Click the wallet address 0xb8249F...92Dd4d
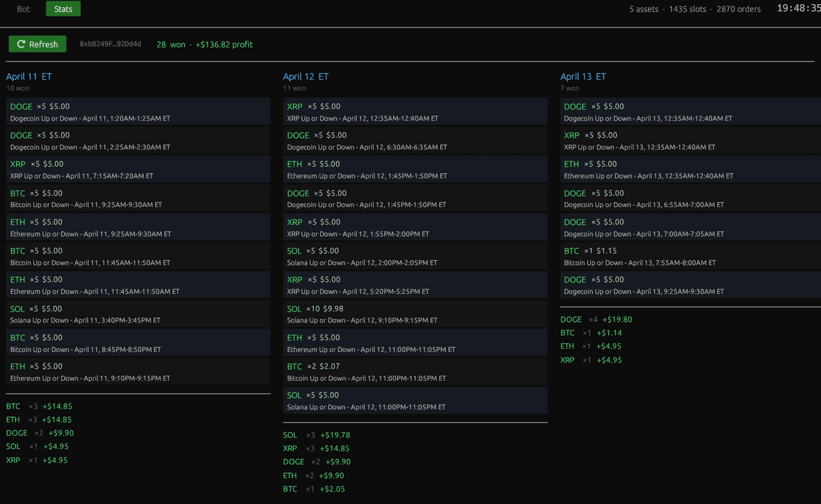 pyautogui.click(x=110, y=44)
